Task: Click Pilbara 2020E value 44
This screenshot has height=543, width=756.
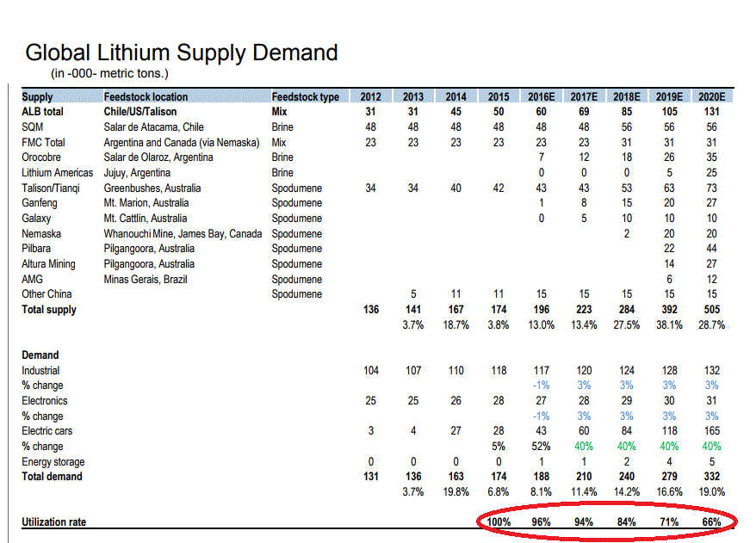Action: tap(711, 249)
